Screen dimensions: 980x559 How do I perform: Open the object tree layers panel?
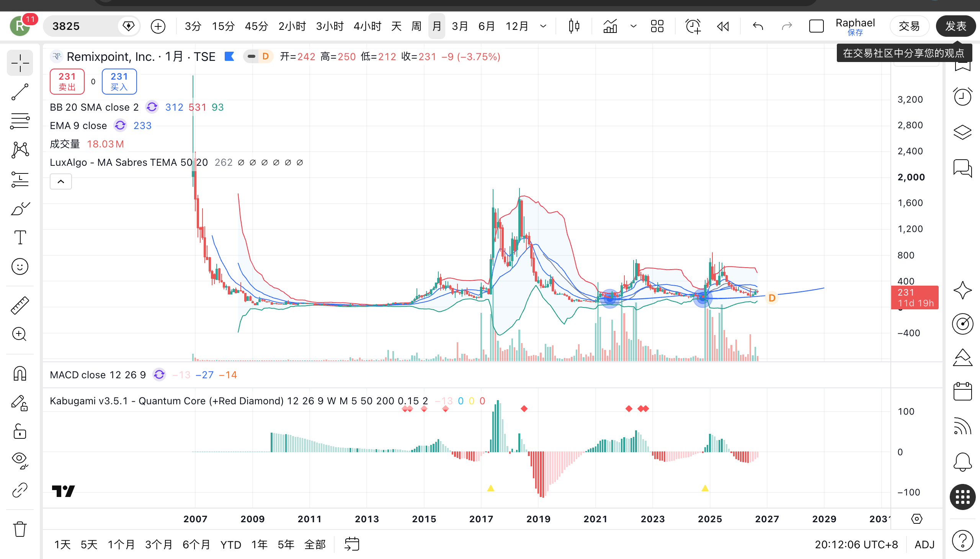click(x=962, y=132)
